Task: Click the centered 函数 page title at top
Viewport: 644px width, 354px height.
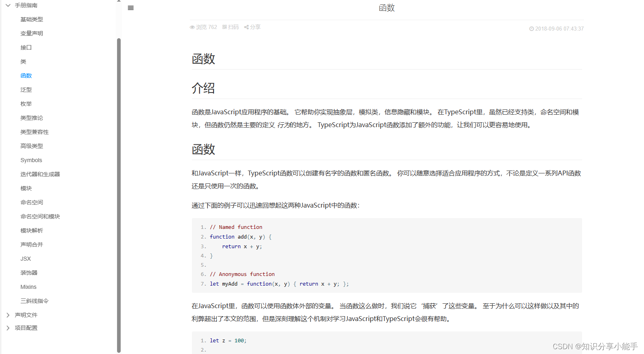Action: (x=387, y=8)
